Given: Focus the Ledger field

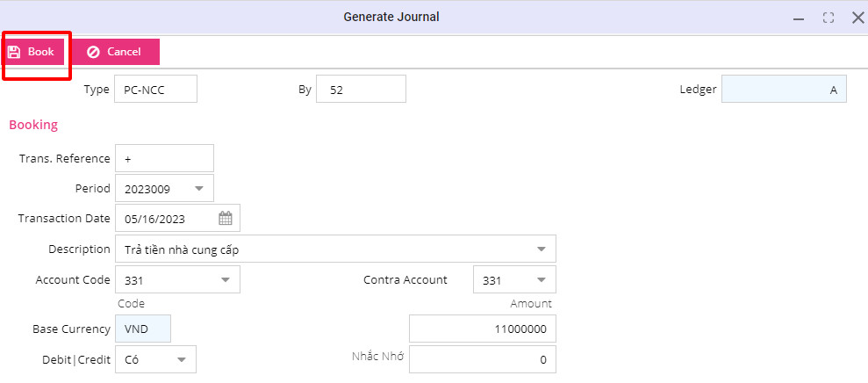Looking at the screenshot, I should click(783, 90).
